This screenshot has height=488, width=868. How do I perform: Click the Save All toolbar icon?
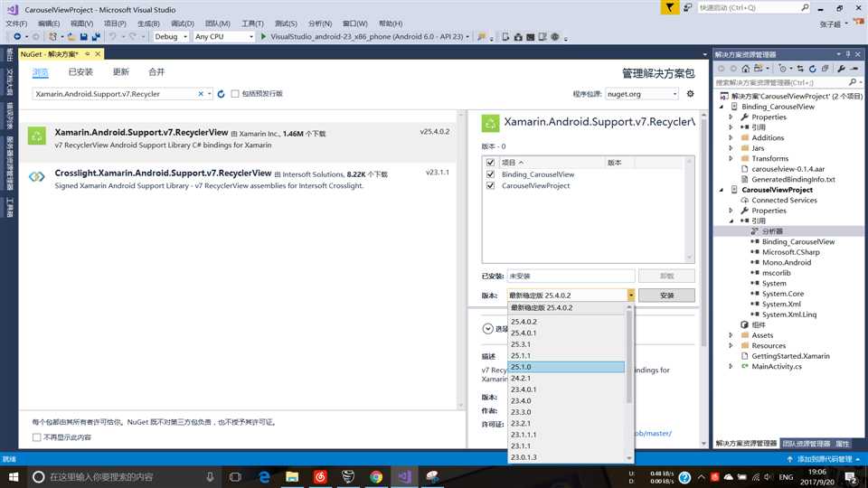96,36
